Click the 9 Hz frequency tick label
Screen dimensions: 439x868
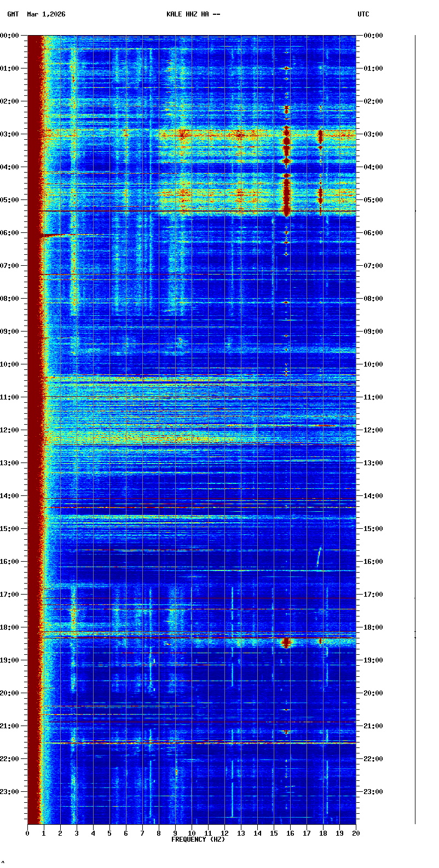(175, 833)
